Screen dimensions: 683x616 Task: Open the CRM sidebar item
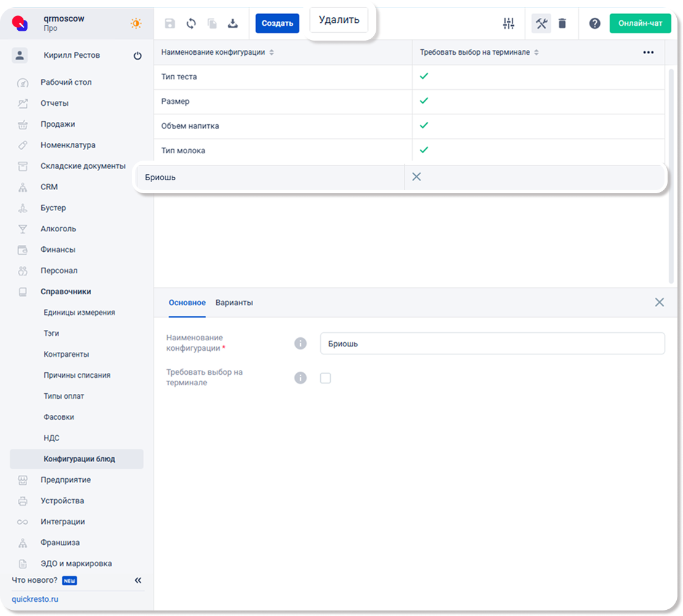tap(49, 186)
